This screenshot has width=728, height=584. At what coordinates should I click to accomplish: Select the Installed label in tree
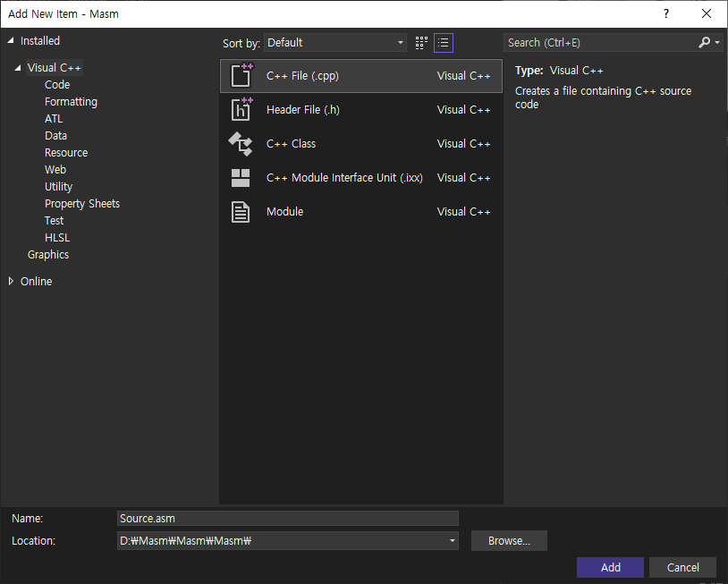click(40, 41)
